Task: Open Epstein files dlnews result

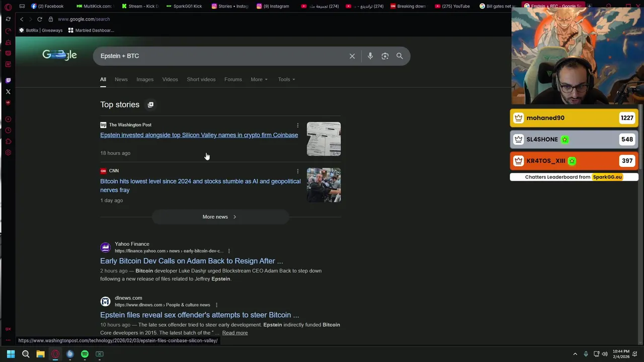Action: [199, 315]
